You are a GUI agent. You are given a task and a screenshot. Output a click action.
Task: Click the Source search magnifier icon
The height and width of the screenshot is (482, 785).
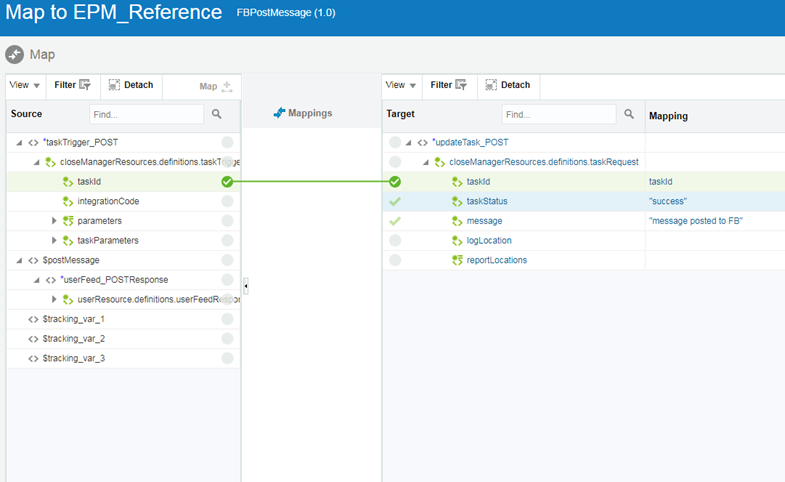pos(216,114)
